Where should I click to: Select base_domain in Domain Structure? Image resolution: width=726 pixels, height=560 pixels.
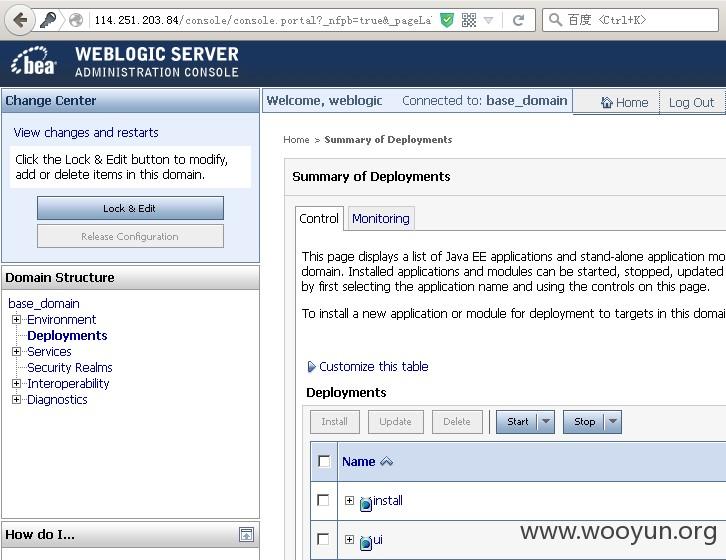point(44,303)
